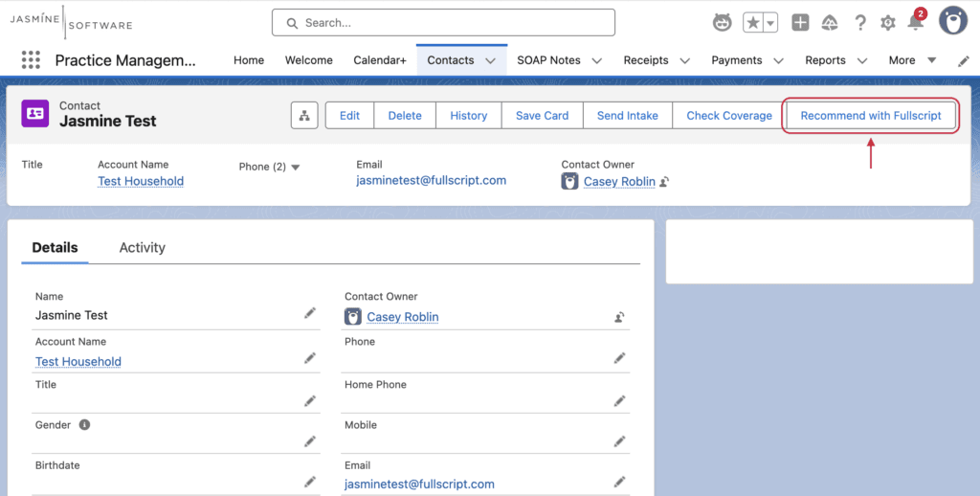Open the setup gear icon

[887, 23]
